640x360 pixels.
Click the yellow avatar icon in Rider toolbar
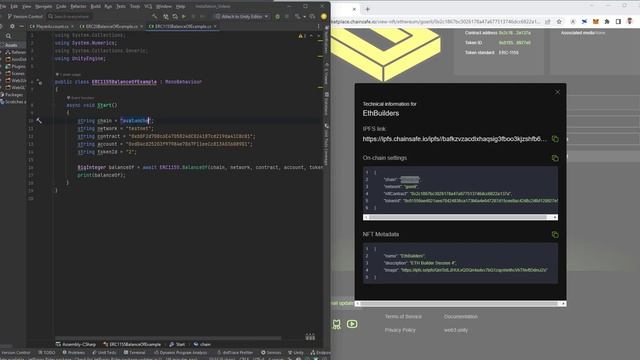(324, 16)
